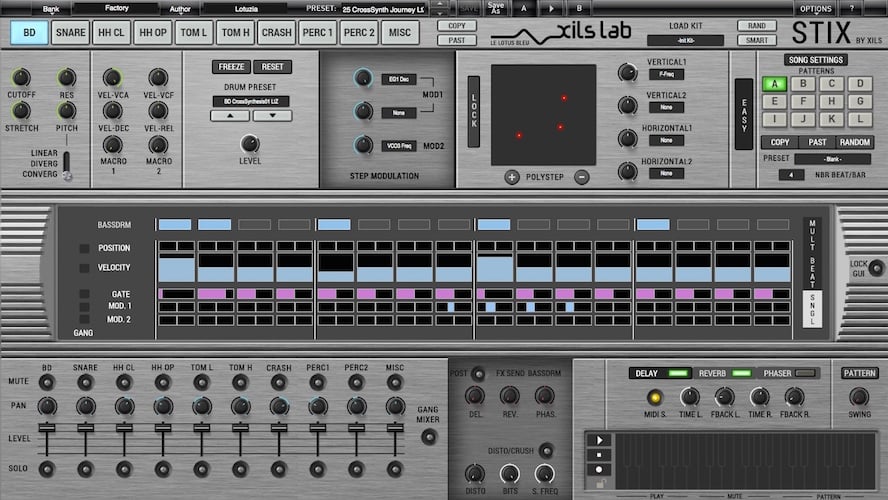Solo the HH CL channel
Viewport: 888px width, 500px height.
124,469
